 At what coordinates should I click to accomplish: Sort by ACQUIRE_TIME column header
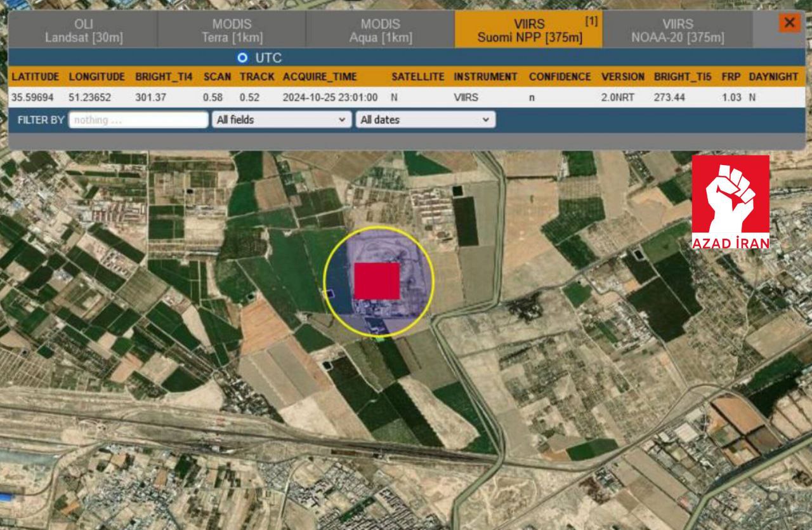[x=320, y=77]
